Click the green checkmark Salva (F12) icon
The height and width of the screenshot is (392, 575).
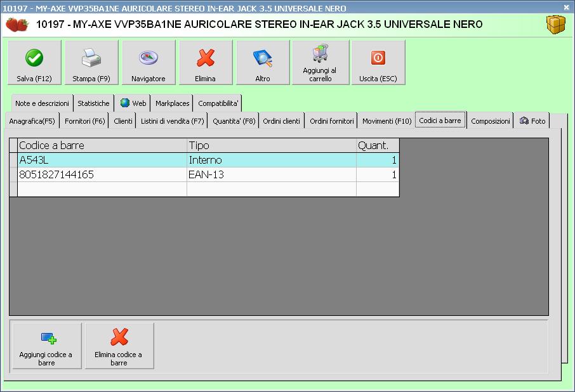coord(34,58)
